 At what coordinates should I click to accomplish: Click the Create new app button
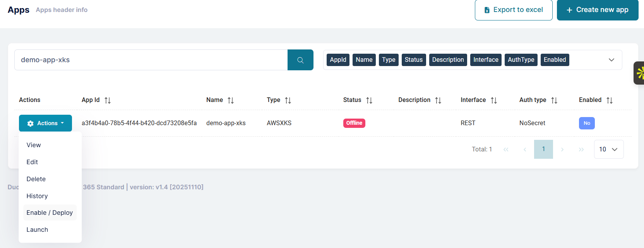tap(598, 10)
